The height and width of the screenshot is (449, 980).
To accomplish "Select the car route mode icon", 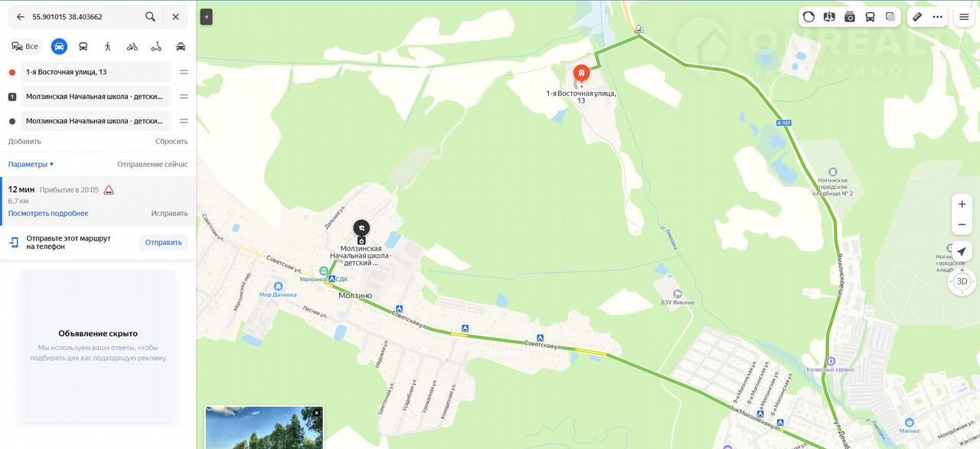I will click(59, 47).
